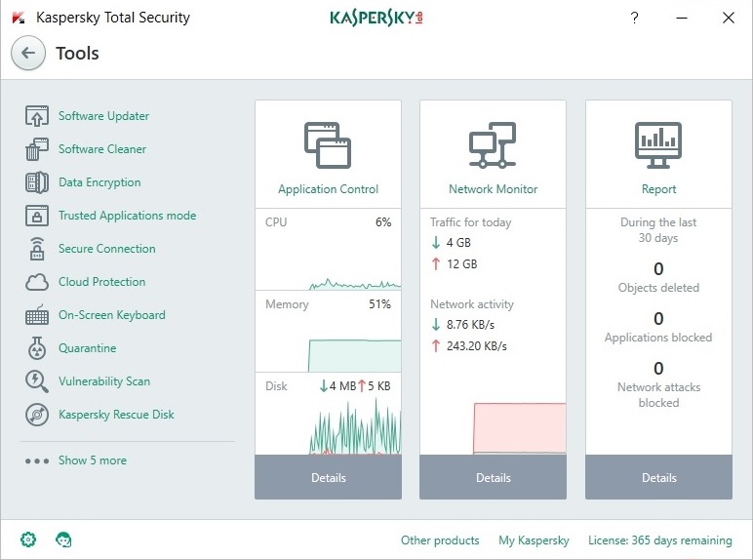The image size is (753, 560).
Task: Click the Cloud Protection cloud icon
Action: click(x=37, y=282)
